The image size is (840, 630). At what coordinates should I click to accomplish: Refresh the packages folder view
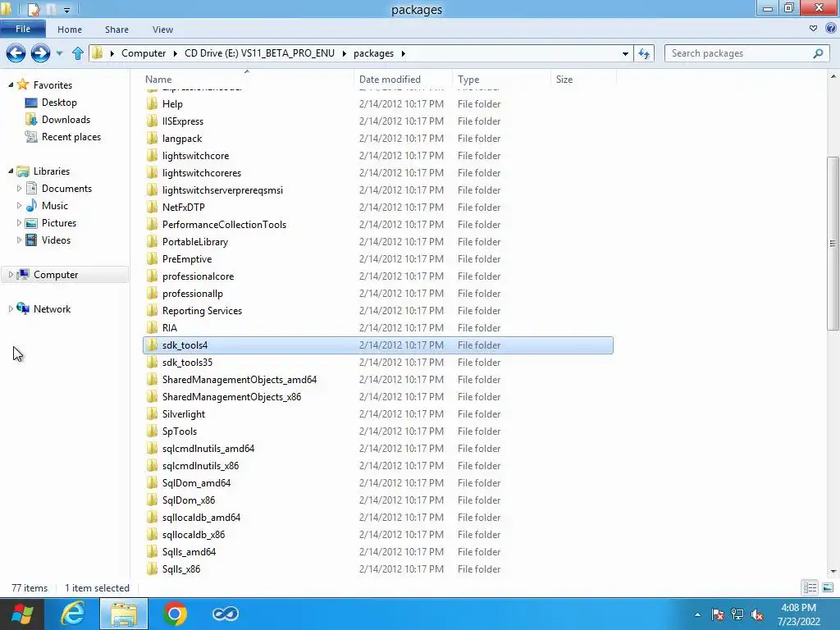pos(644,53)
